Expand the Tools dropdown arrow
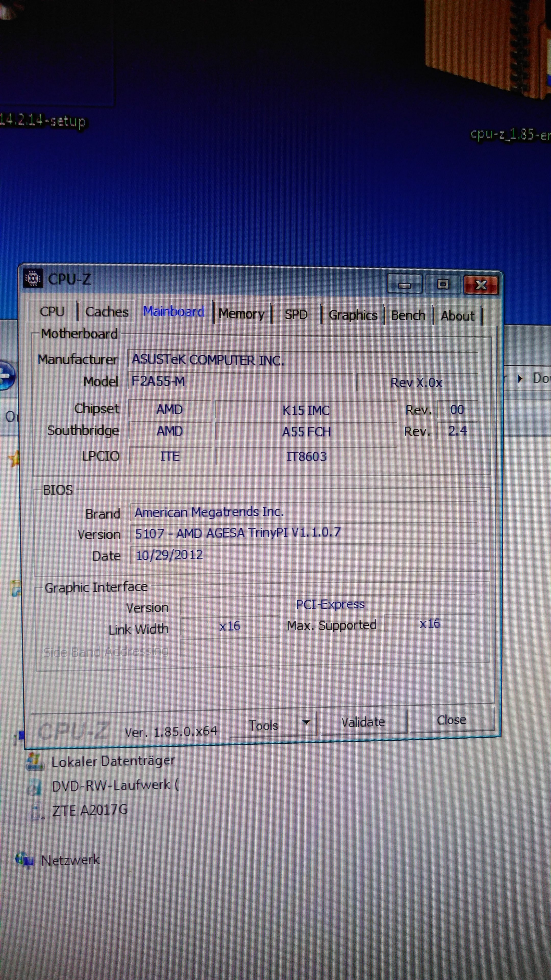 coord(306,723)
